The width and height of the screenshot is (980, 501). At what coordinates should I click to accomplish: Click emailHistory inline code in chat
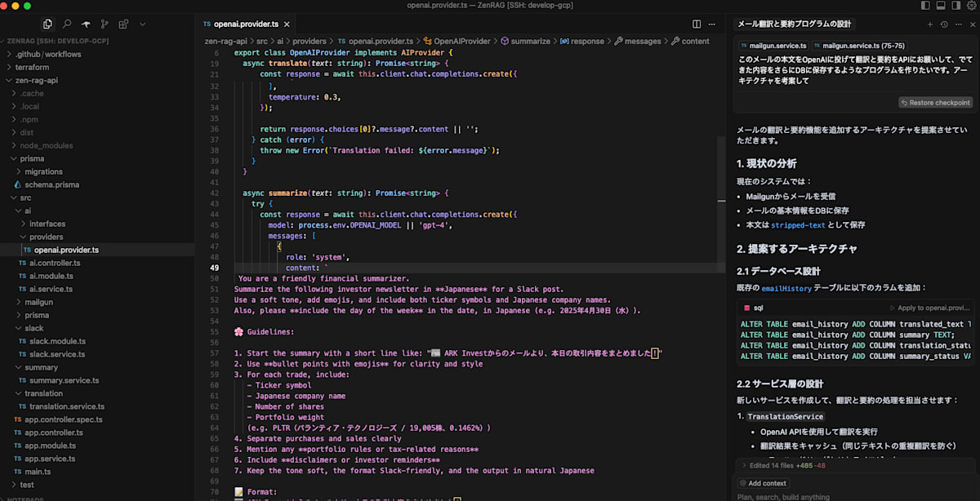pyautogui.click(x=786, y=288)
